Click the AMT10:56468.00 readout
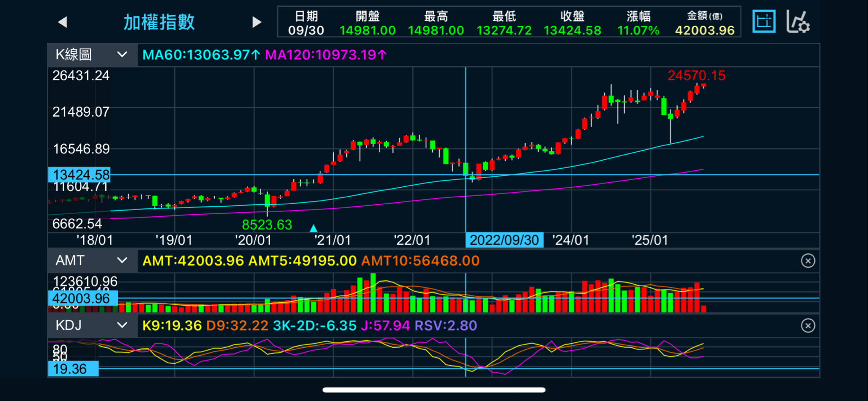868x401 pixels. pos(420,261)
